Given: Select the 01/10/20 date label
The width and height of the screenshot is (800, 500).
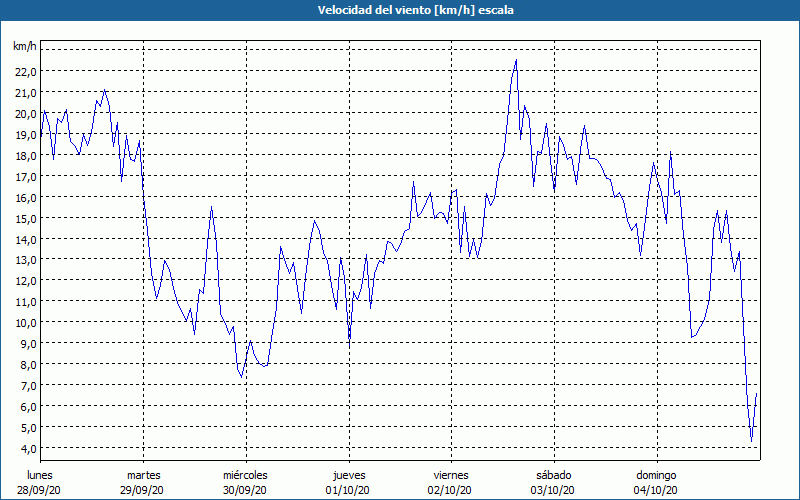Looking at the screenshot, I should pos(347,490).
